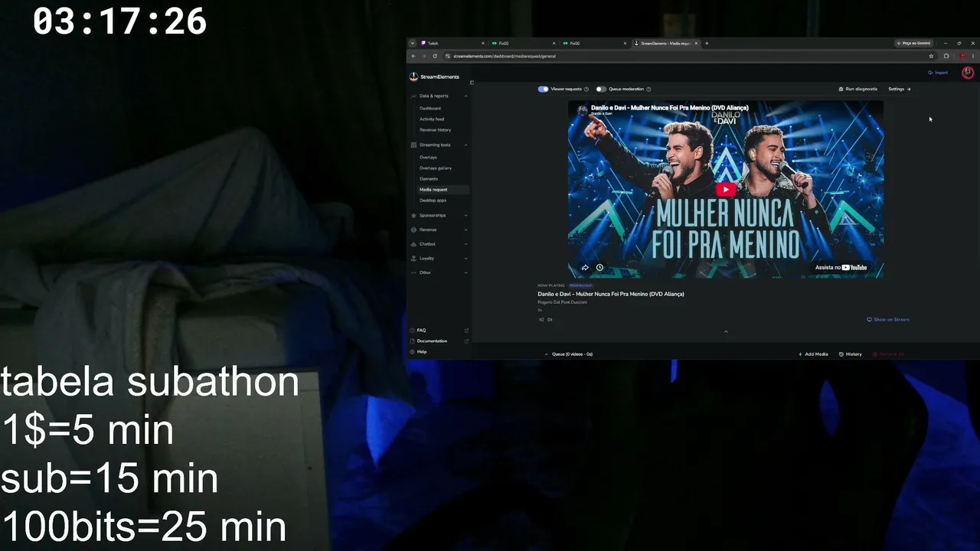This screenshot has width=980, height=551.
Task: Click Remove All in the queue bar
Action: [x=889, y=354]
